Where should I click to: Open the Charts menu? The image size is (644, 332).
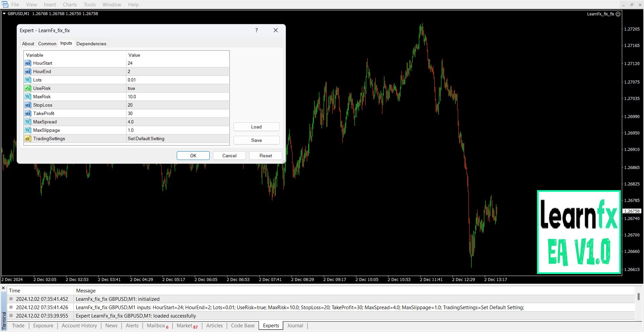click(x=70, y=5)
